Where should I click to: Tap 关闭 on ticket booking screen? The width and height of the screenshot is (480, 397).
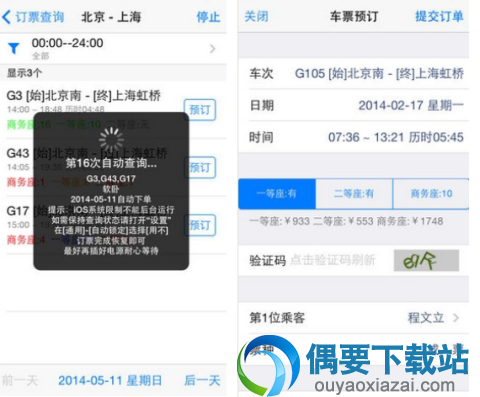tap(256, 16)
